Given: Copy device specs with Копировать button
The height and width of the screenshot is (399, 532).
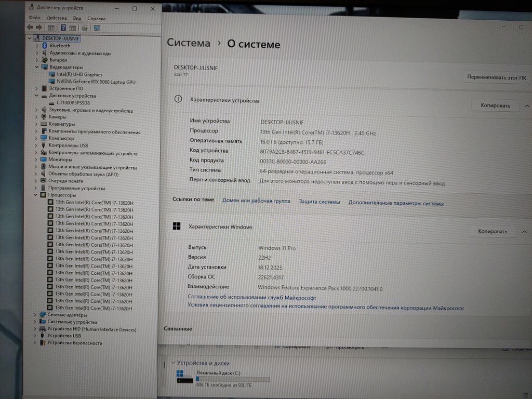Looking at the screenshot, I should click(495, 105).
